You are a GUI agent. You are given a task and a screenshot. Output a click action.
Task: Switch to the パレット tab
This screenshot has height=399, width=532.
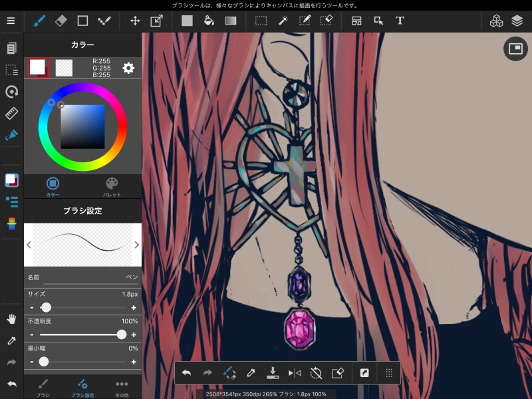(x=112, y=187)
